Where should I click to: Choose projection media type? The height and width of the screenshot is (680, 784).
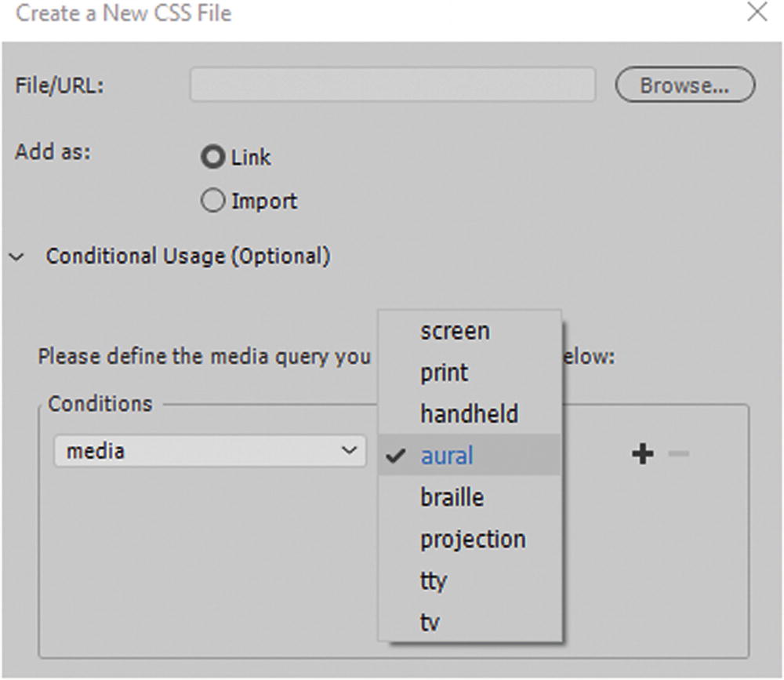pyautogui.click(x=473, y=539)
